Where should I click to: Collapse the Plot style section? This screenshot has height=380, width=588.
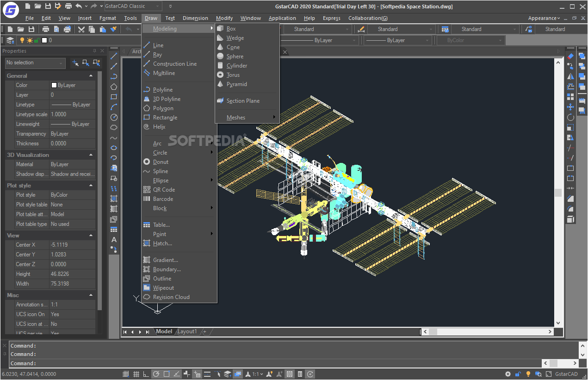pos(91,185)
